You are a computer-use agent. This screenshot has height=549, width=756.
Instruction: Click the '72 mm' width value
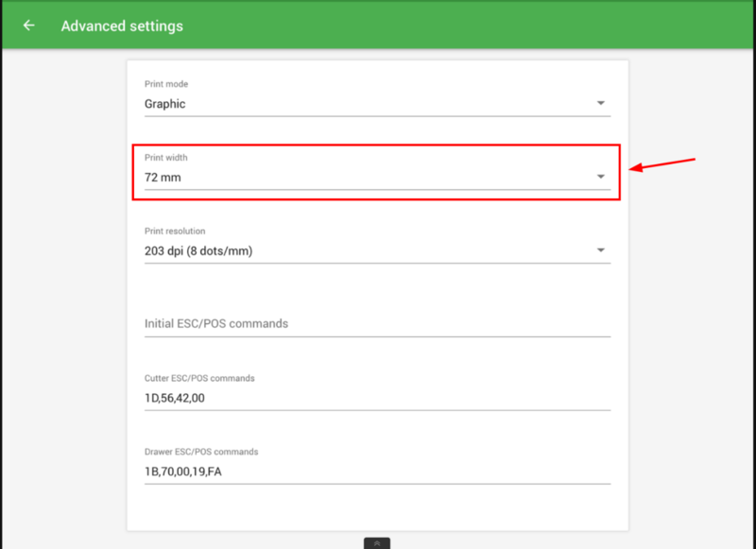tap(163, 178)
